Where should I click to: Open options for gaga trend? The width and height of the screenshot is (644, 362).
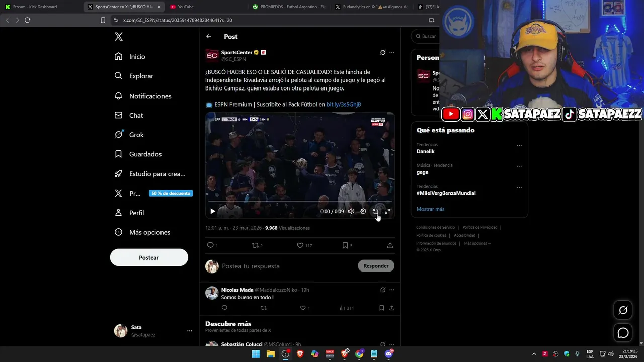tap(519, 166)
